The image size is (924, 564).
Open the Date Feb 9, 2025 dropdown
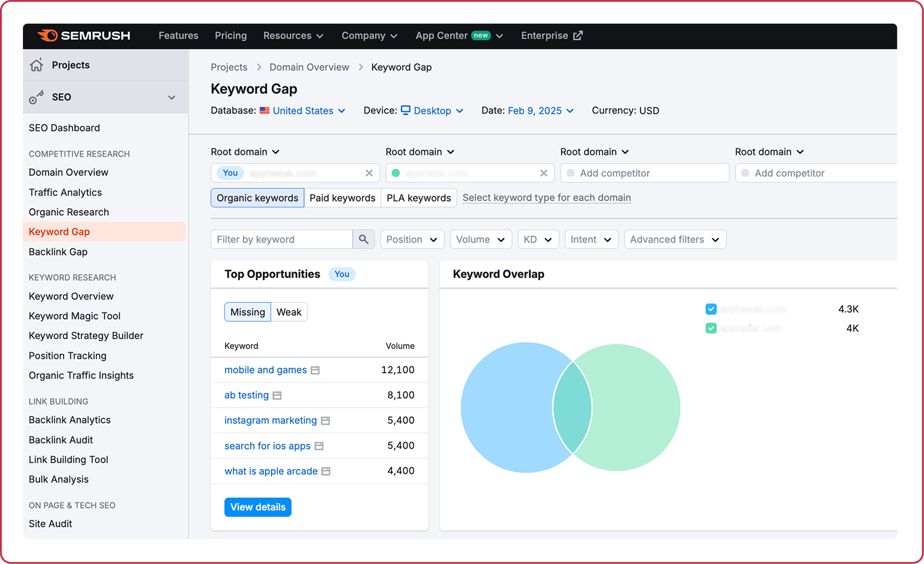point(541,111)
